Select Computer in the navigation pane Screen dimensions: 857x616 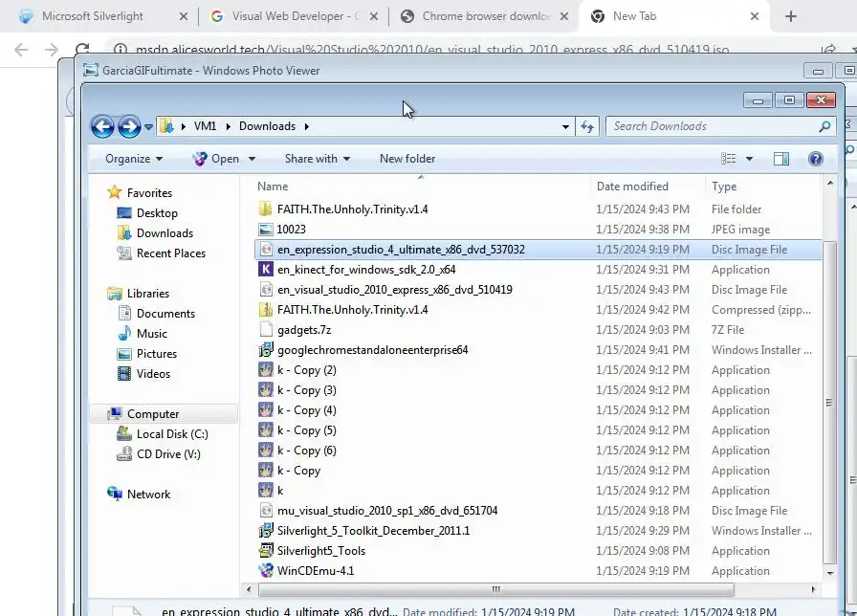point(164,414)
